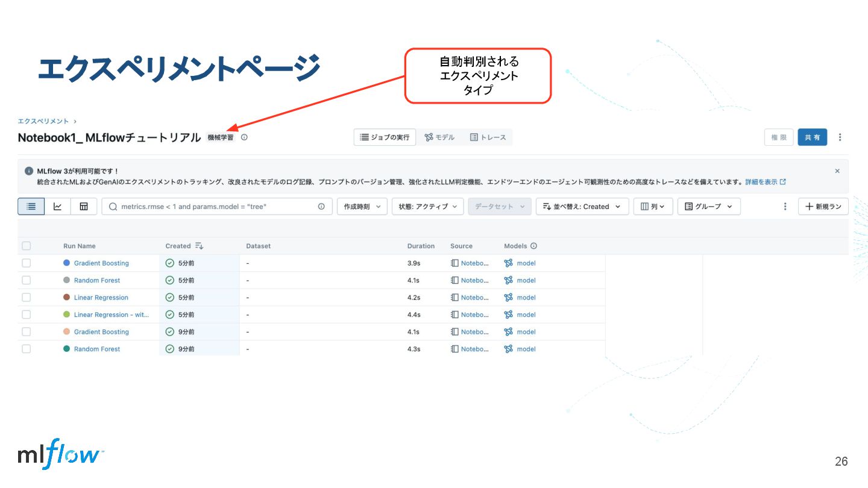868x488 pixels.
Task: Dismiss the MLflow 3 banner
Action: 837,171
